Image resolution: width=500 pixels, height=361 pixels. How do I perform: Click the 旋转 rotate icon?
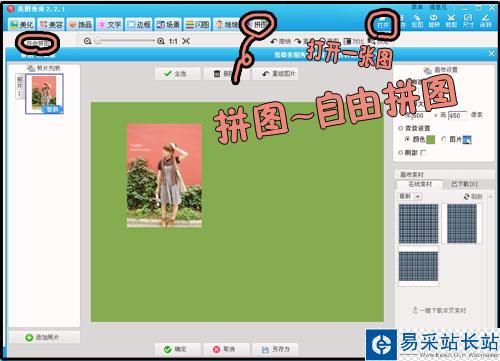click(434, 21)
